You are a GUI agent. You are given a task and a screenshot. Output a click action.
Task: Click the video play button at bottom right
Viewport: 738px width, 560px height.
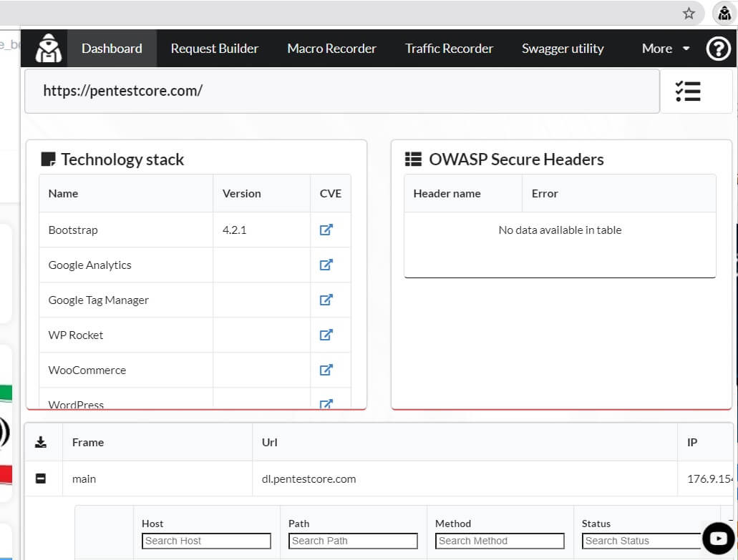click(718, 539)
